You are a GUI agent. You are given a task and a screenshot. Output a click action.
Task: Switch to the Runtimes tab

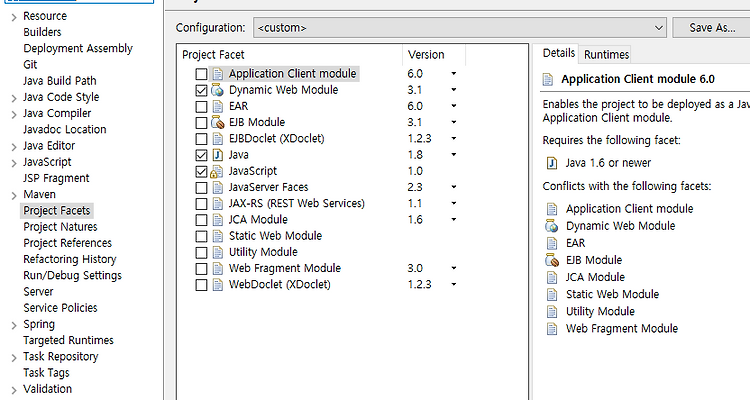click(606, 54)
